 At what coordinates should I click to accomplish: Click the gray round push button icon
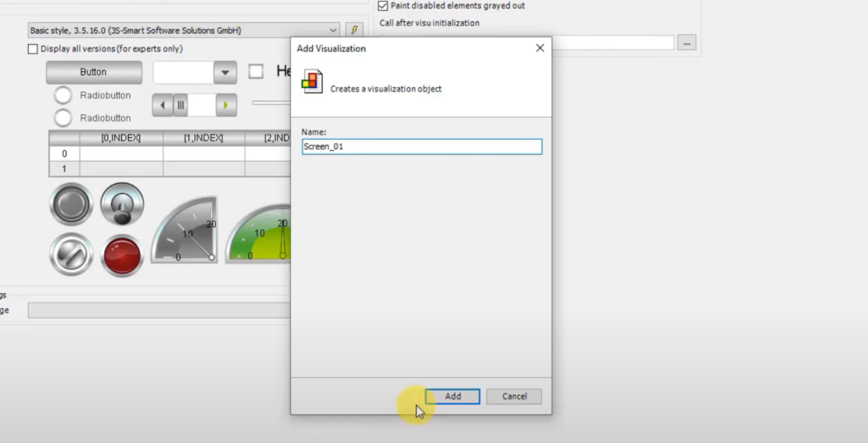coord(71,204)
